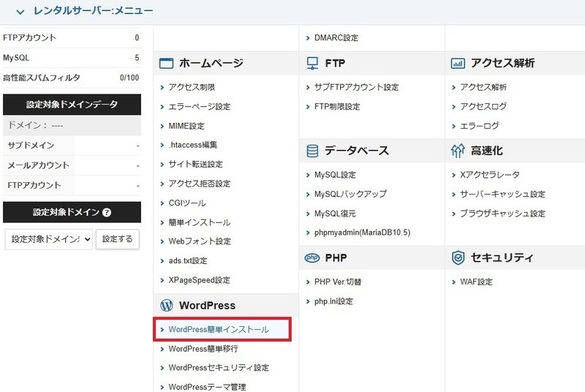Open サーバーキャッシュ設定

(502, 195)
